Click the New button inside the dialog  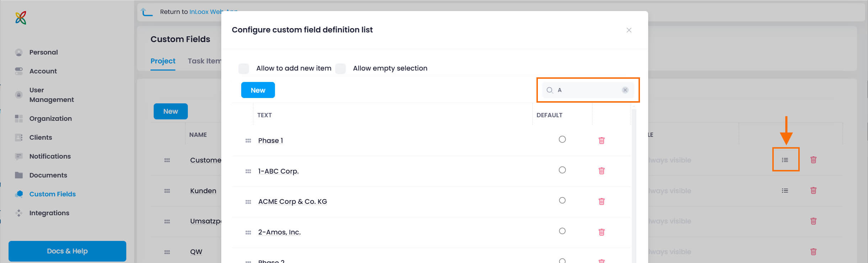[x=258, y=90]
